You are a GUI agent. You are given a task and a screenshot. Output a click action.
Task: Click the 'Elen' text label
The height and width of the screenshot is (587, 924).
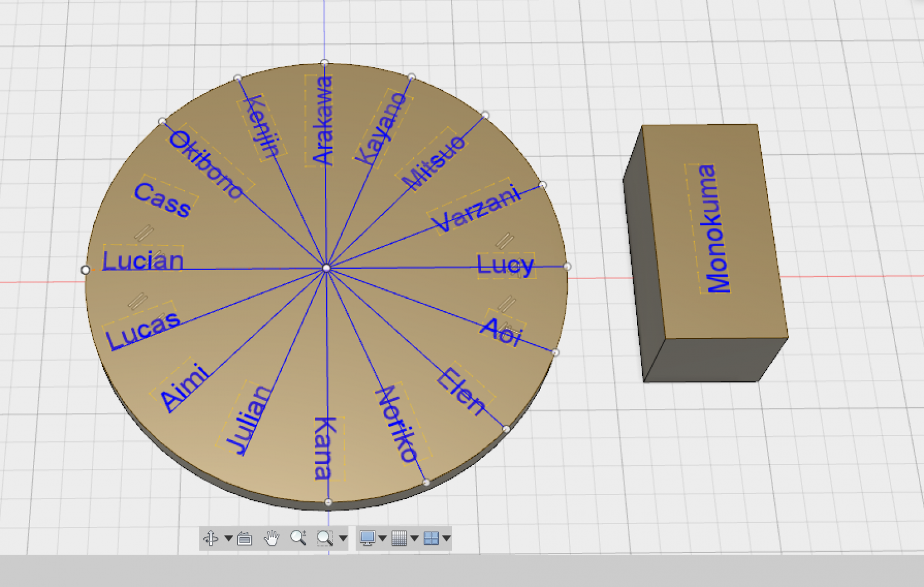coord(461,391)
